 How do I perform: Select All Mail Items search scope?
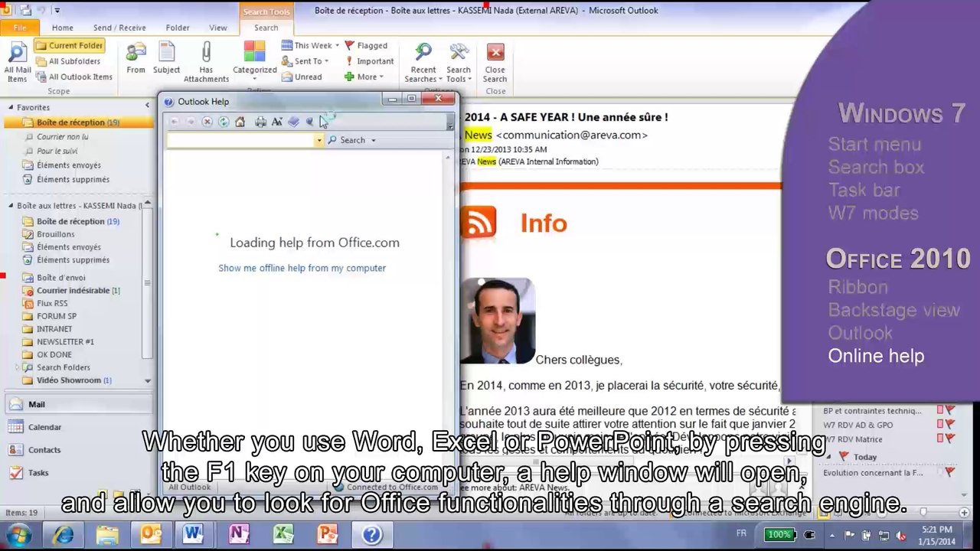[17, 62]
